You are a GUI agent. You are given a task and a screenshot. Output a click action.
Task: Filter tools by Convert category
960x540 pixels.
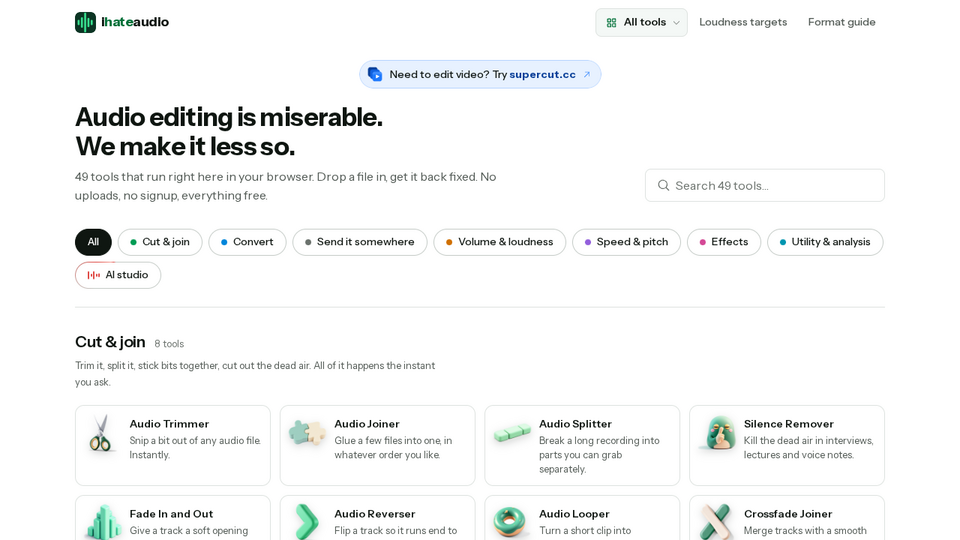[247, 242]
